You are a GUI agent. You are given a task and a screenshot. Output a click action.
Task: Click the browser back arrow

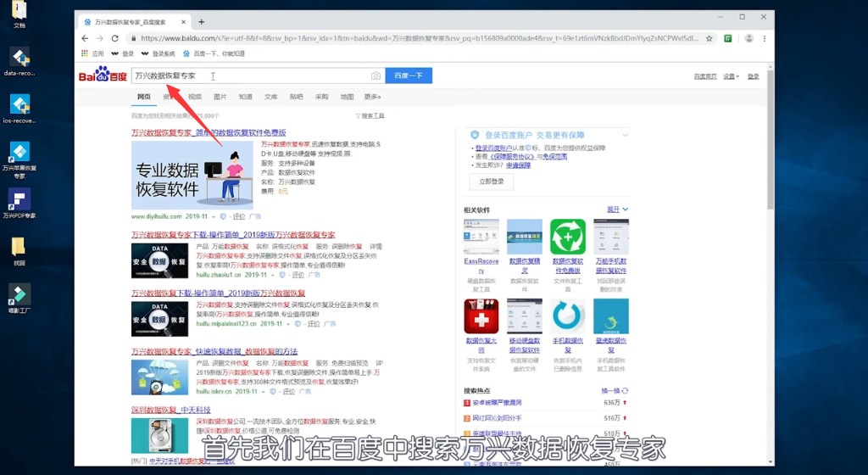(85, 38)
